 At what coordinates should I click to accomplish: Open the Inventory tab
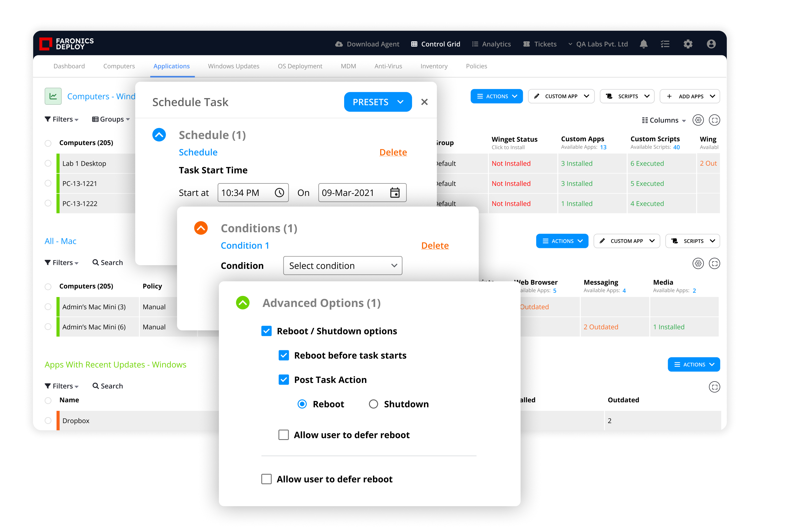point(434,66)
